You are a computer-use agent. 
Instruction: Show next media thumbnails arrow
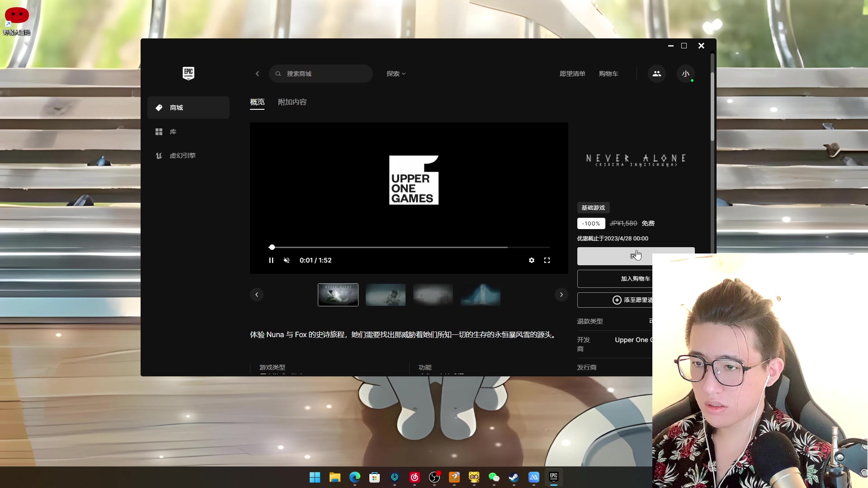(561, 295)
